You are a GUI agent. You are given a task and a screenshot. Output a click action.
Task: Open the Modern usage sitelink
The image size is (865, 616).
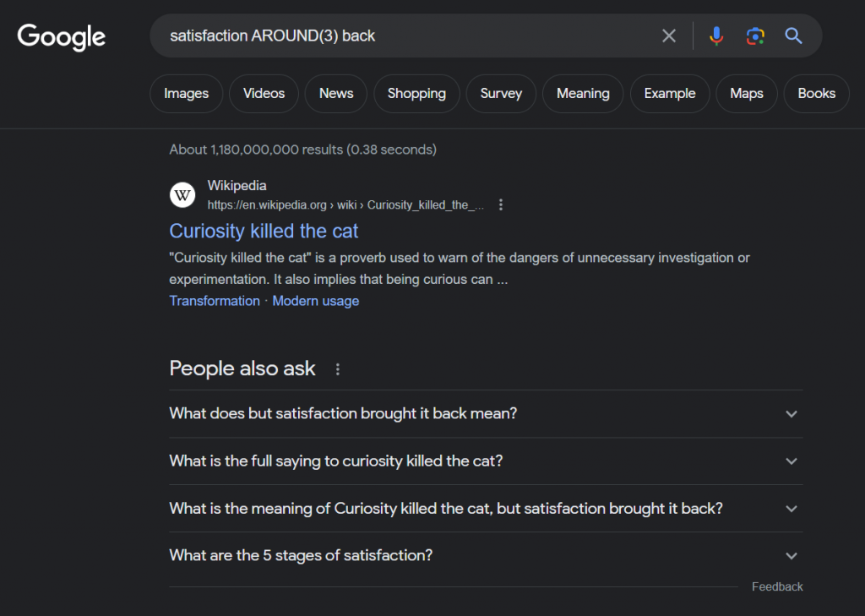pyautogui.click(x=316, y=301)
